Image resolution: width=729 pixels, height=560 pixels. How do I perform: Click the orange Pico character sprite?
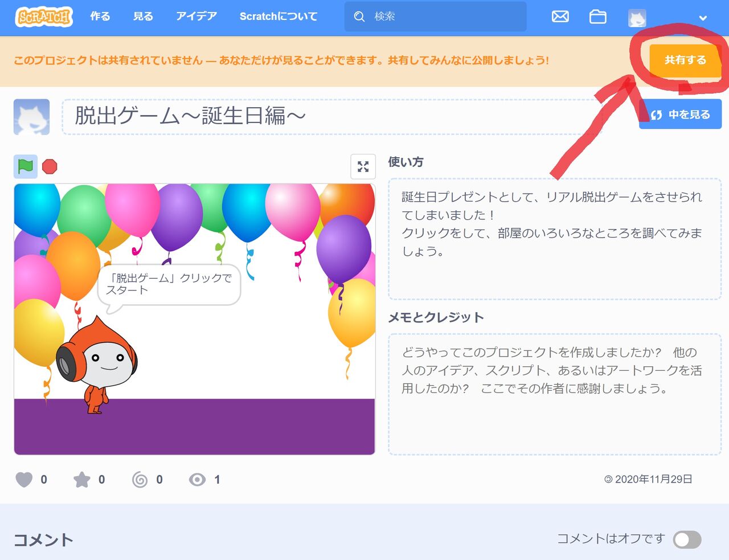click(x=97, y=365)
